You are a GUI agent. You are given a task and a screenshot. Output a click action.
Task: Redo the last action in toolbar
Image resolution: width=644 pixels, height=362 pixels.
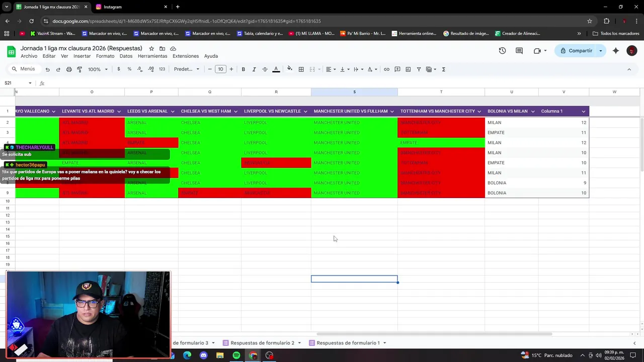[58, 69]
